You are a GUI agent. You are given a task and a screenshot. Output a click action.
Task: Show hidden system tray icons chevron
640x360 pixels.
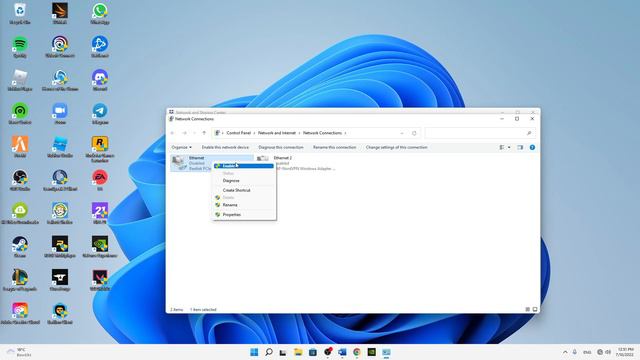(565, 352)
